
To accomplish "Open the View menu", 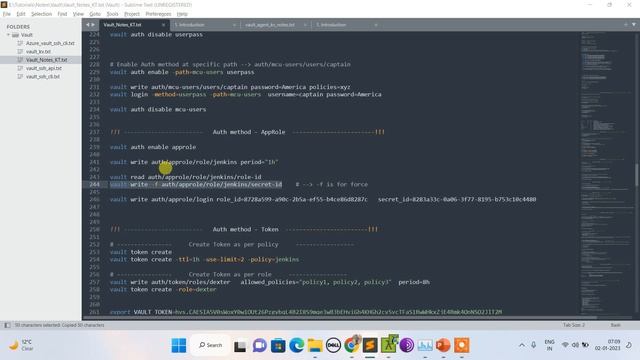I will [78, 14].
